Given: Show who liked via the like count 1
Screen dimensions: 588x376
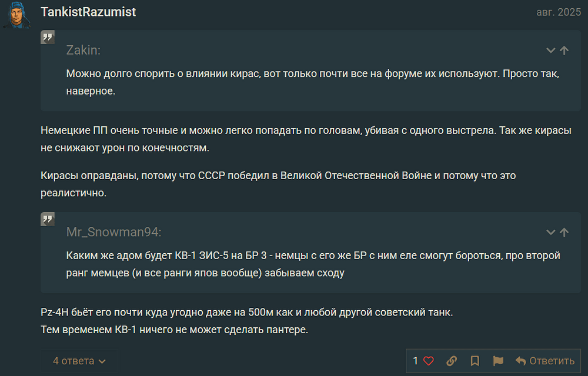Looking at the screenshot, I should [x=415, y=361].
